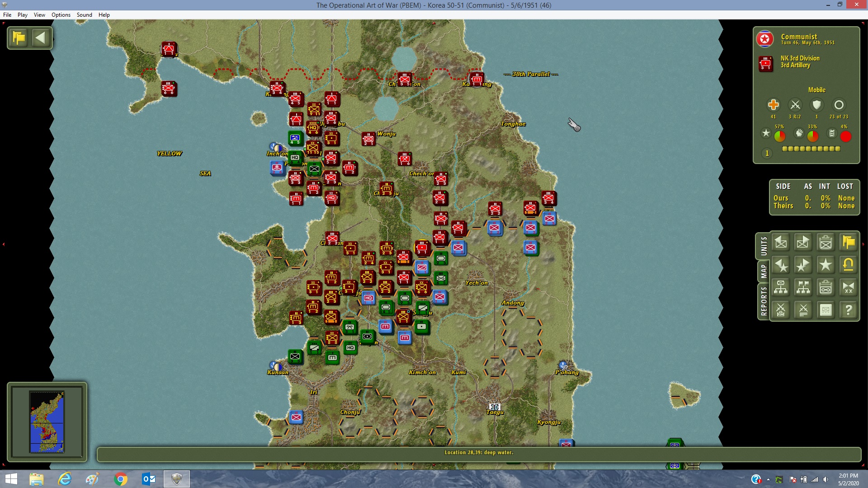The height and width of the screenshot is (488, 868).
Task: Select the blue unit near Iri southwest coast
Action: (x=296, y=417)
